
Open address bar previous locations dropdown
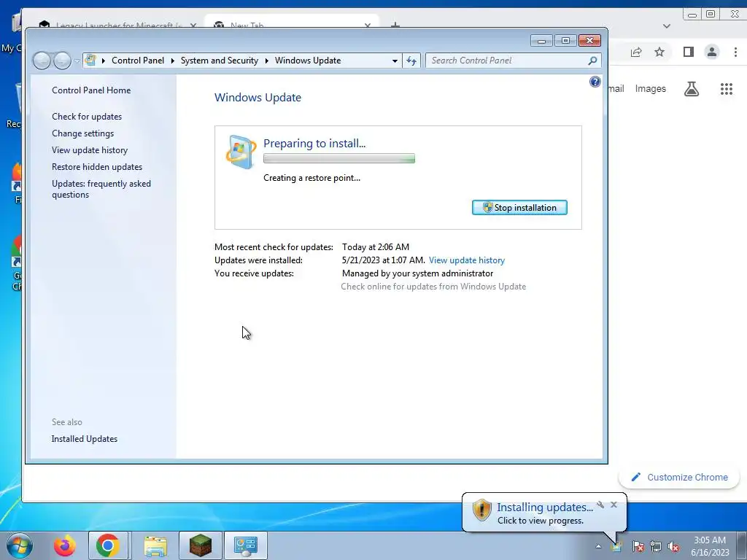[x=395, y=61]
